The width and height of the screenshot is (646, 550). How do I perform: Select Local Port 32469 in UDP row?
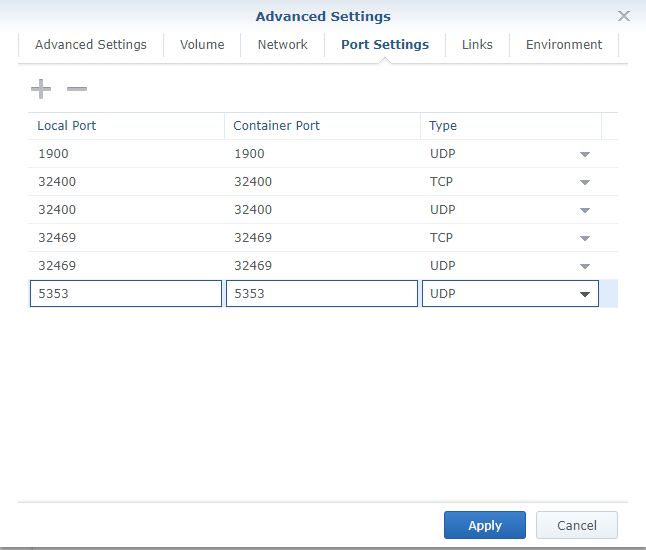[x=126, y=266]
